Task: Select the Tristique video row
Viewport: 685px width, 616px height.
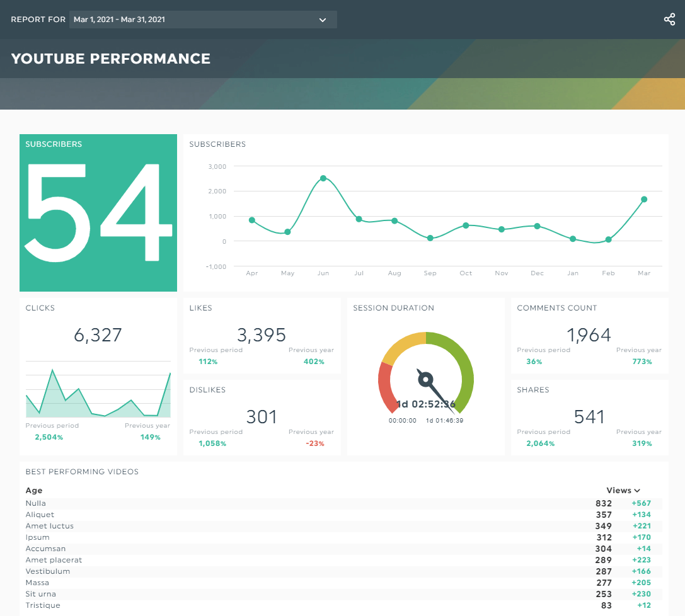Action: pyautogui.click(x=344, y=605)
